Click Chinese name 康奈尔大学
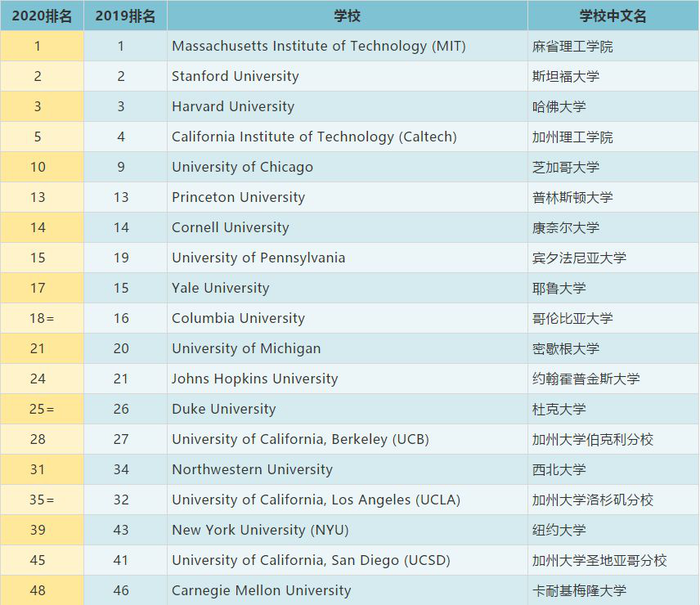 click(566, 228)
